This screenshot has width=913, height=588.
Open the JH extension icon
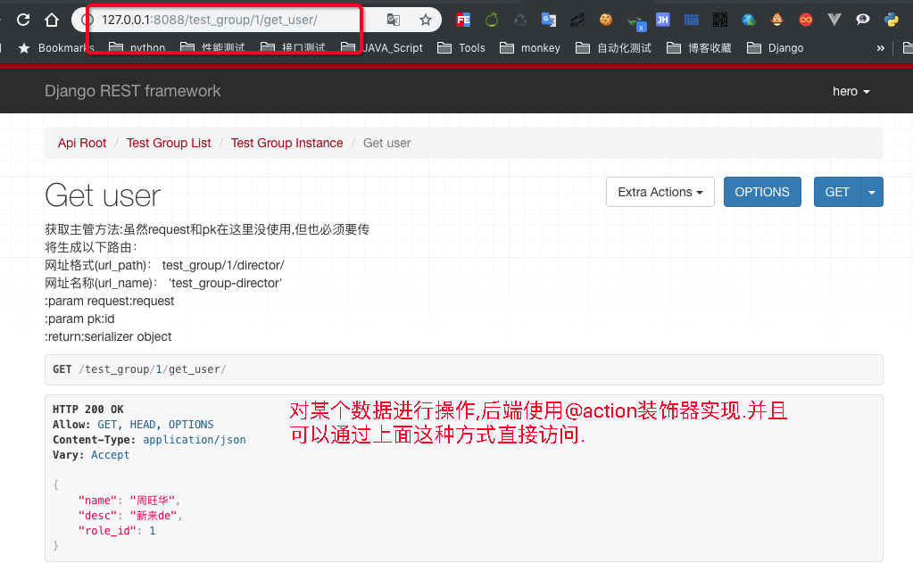coord(662,20)
